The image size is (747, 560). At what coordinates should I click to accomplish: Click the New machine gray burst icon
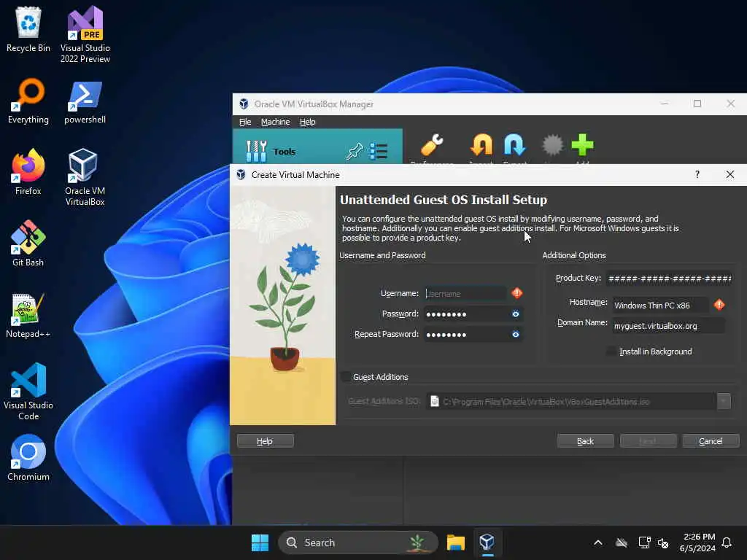553,145
